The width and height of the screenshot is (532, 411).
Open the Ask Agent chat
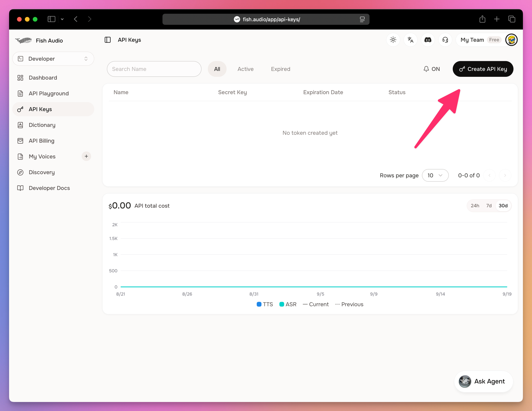pos(483,381)
